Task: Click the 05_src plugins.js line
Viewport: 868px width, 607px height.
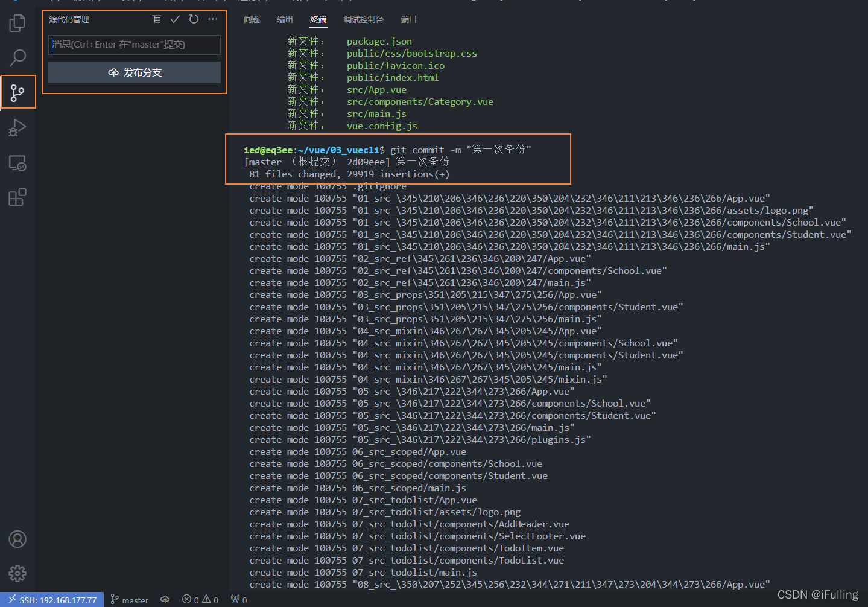Action: [420, 439]
